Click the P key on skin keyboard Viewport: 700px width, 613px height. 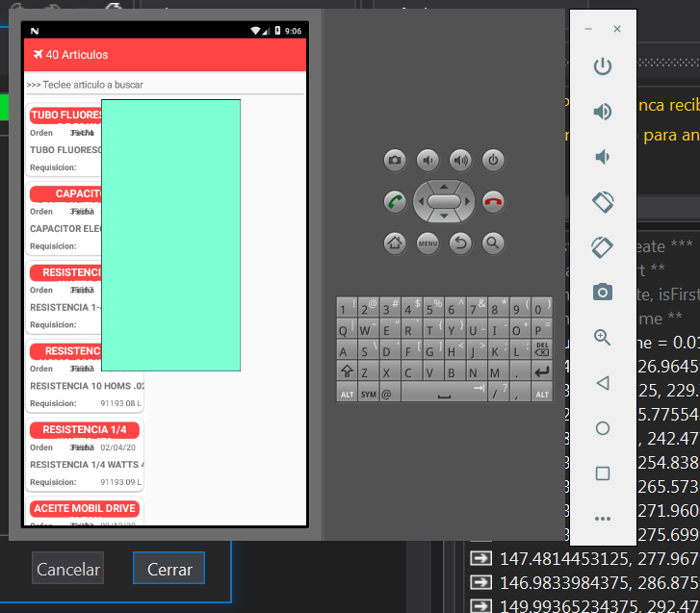coord(542,330)
